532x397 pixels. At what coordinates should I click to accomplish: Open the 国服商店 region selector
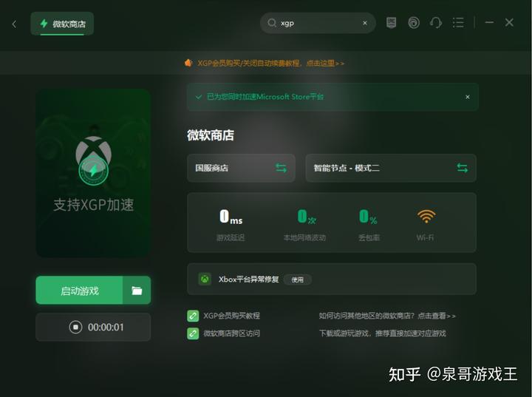[x=241, y=168]
